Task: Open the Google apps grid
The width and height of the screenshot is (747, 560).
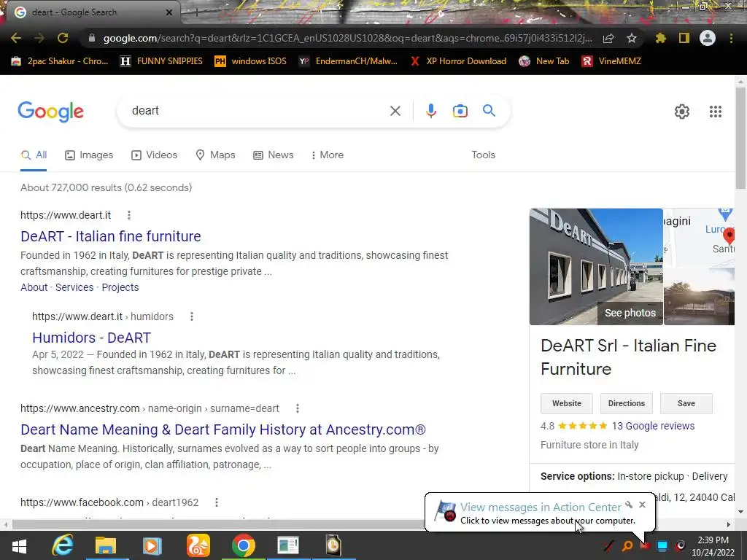Action: 716,112
